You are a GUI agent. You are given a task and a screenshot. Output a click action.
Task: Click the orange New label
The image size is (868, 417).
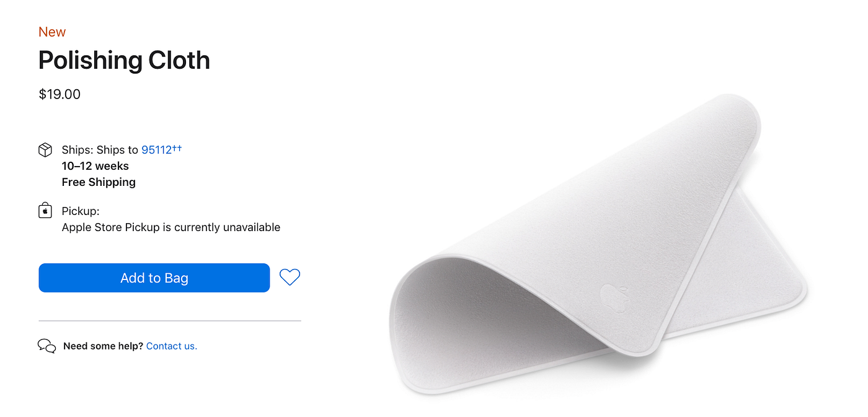pos(52,32)
